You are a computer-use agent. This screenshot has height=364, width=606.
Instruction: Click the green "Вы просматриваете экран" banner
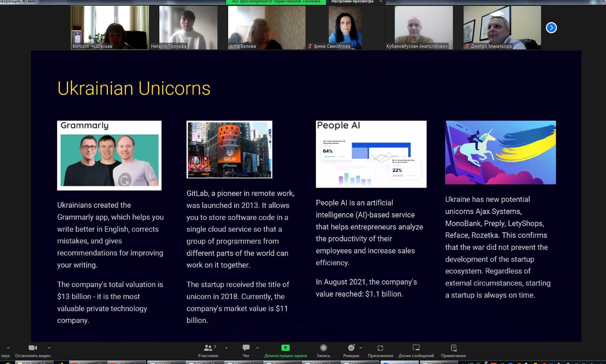tap(276, 2)
